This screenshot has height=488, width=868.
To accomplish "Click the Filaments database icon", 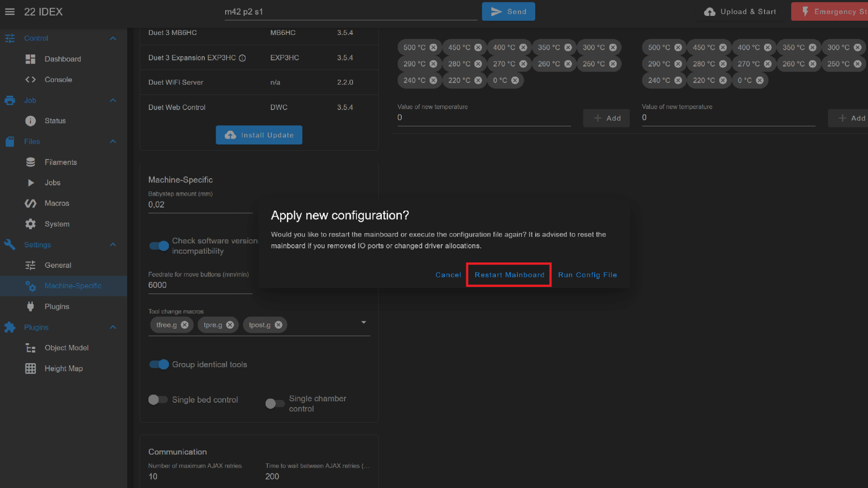I will pos(30,162).
